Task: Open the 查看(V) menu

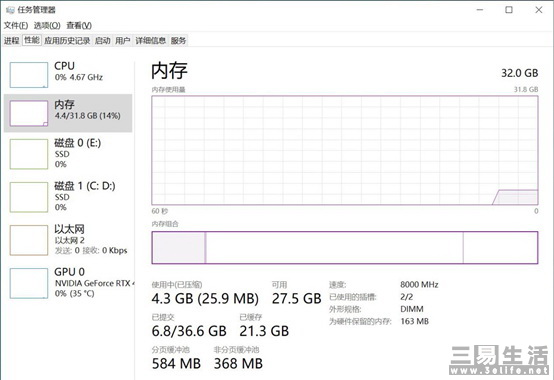Action: coord(79,25)
